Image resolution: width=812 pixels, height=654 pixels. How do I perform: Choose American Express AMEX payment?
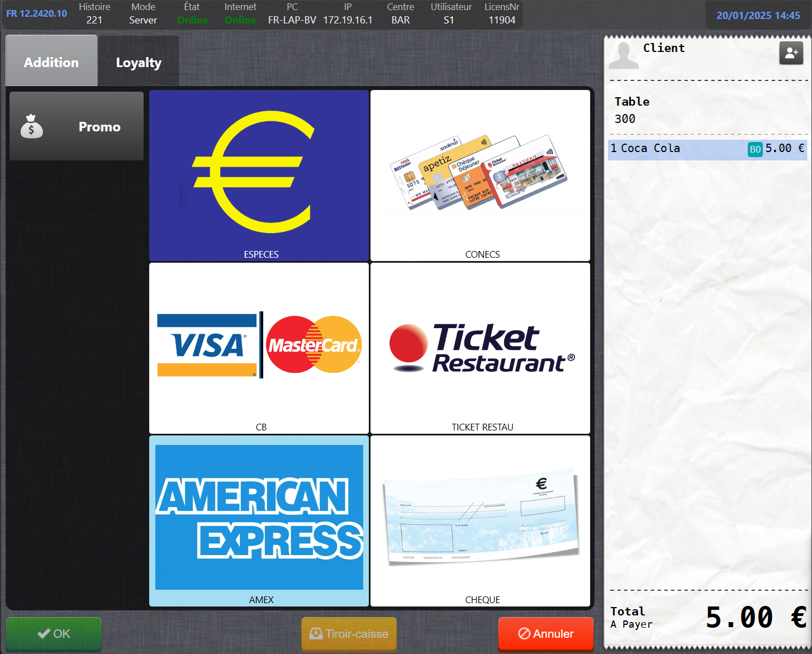[259, 520]
